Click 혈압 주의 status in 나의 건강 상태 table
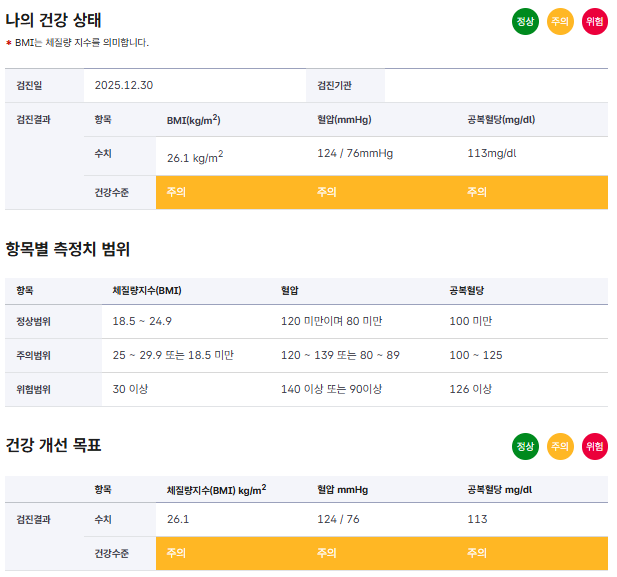This screenshot has height=577, width=617. [327, 192]
